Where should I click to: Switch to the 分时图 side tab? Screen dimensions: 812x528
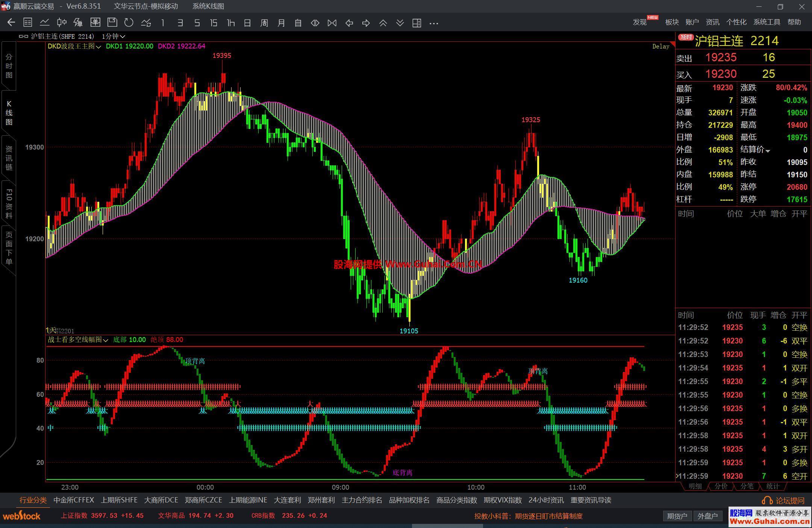pyautogui.click(x=9, y=66)
